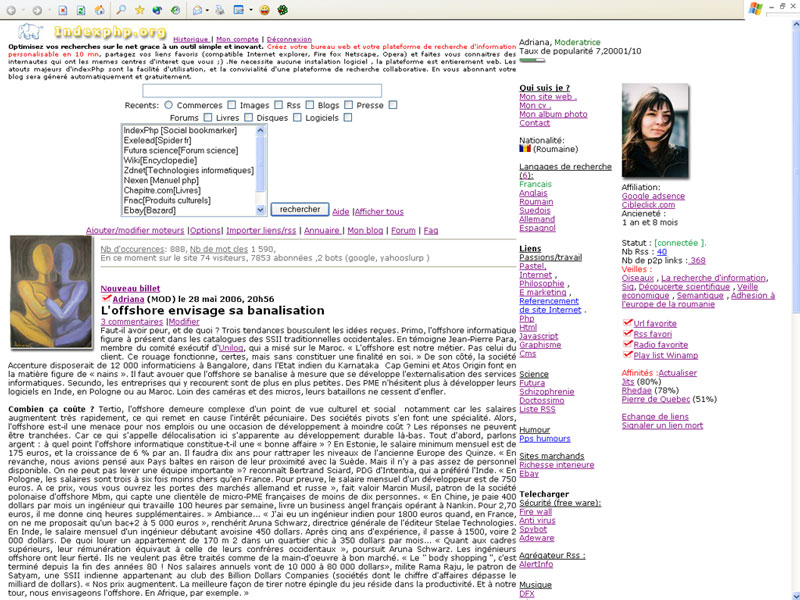Open the Historique menu link
This screenshot has width=800, height=600.
[x=191, y=39]
